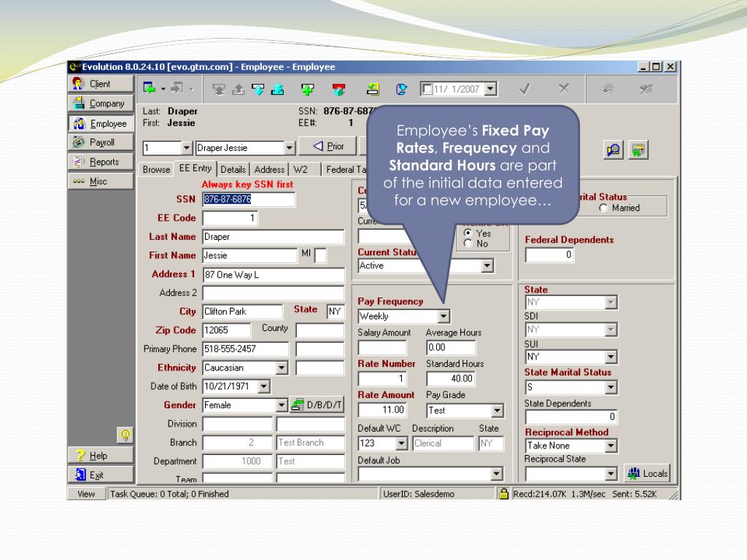Click the red delete-record icon
The width and height of the screenshot is (747, 560).
point(338,89)
